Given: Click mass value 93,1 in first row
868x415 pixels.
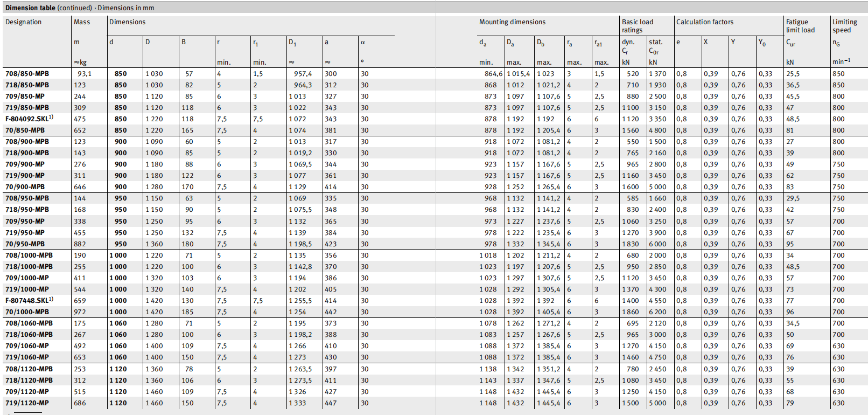Looking at the screenshot, I should coord(85,74).
